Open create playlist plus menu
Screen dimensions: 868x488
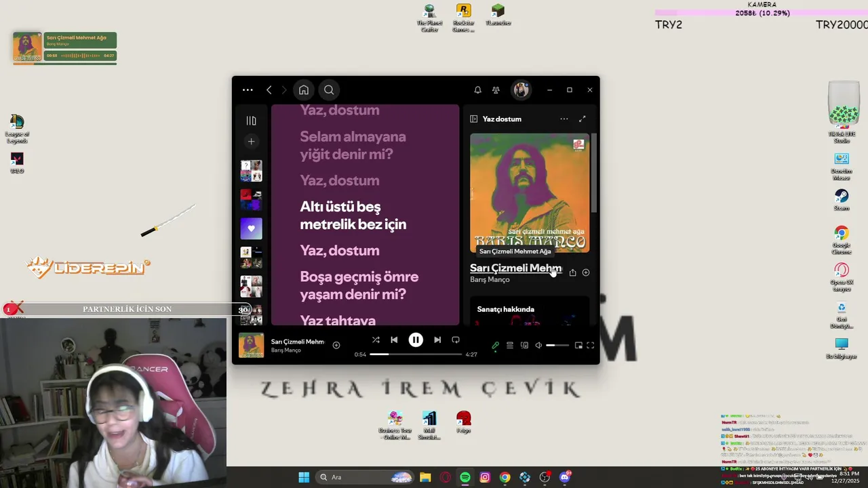coord(251,142)
